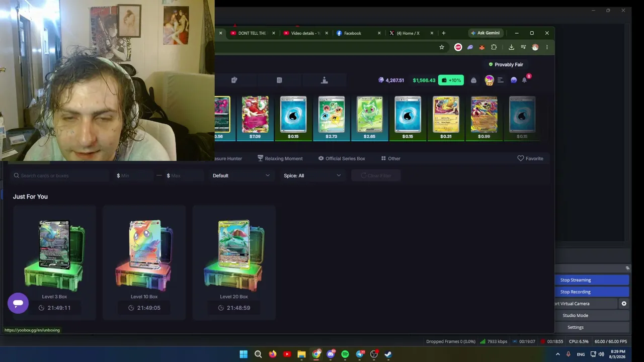The image size is (644, 362).
Task: Click the Level 10 Box timer 21:49:05
Action: tap(144, 308)
